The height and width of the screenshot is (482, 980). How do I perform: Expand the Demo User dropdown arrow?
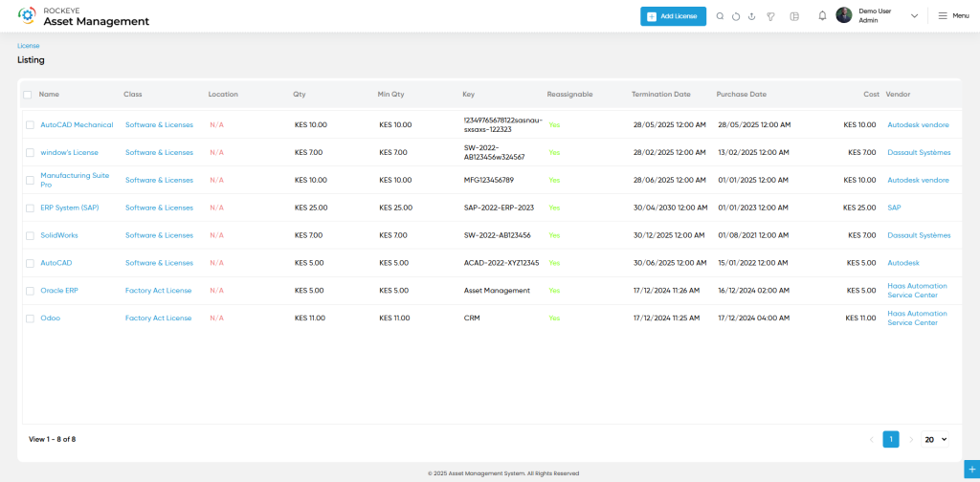click(x=914, y=16)
